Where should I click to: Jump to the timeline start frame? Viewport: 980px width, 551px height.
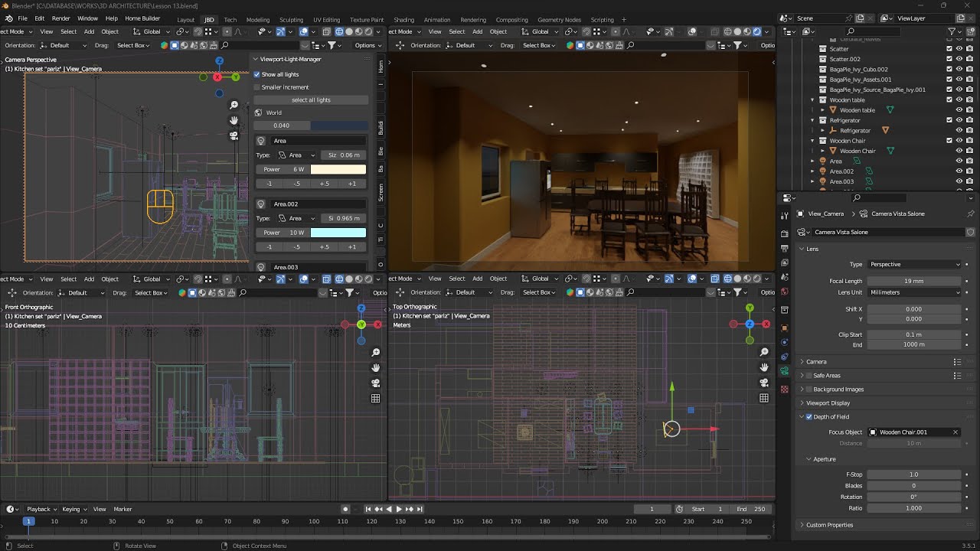pyautogui.click(x=367, y=509)
